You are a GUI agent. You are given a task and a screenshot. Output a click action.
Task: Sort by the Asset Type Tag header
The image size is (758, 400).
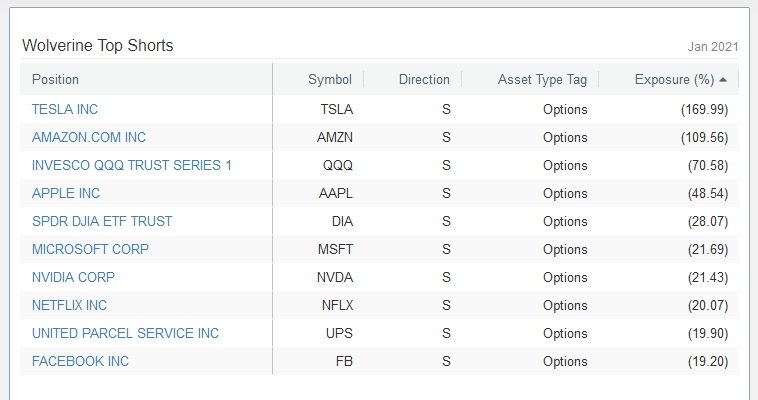542,79
